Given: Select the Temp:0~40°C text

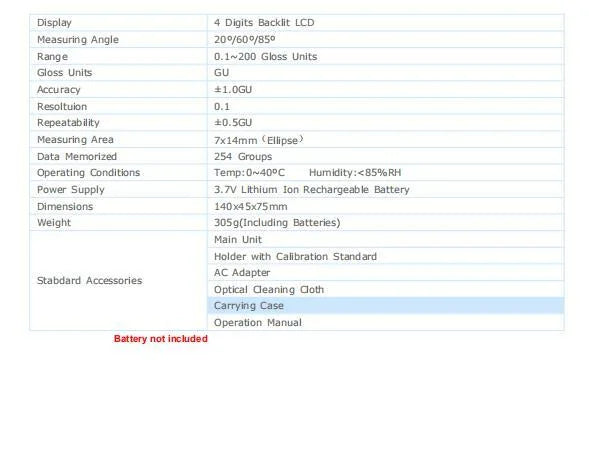Looking at the screenshot, I should 249,173.
